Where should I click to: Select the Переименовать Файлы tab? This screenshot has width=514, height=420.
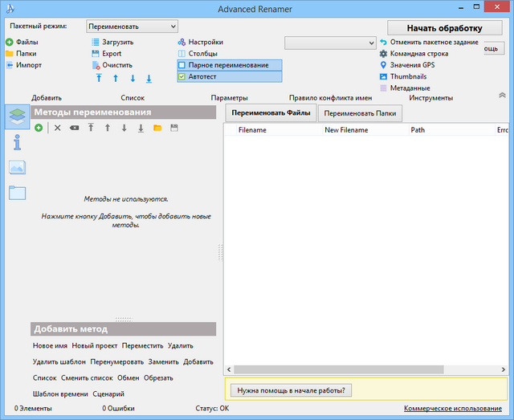pos(271,113)
